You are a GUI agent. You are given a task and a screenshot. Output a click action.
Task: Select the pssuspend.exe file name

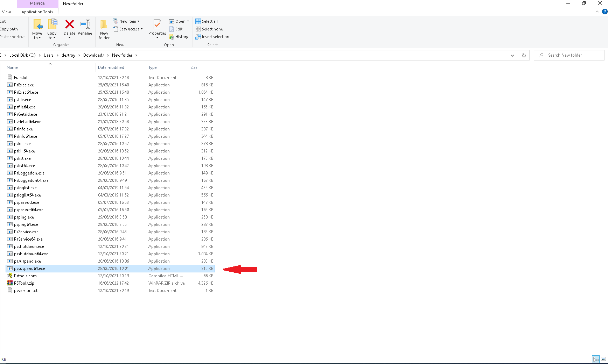[x=27, y=261]
